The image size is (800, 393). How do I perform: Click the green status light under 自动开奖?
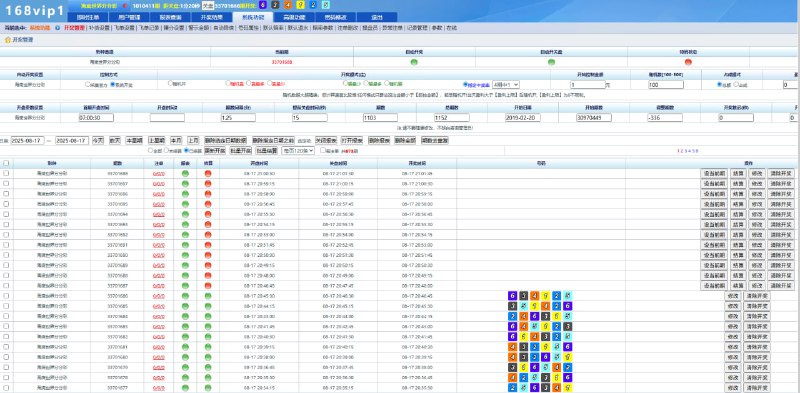click(x=414, y=62)
